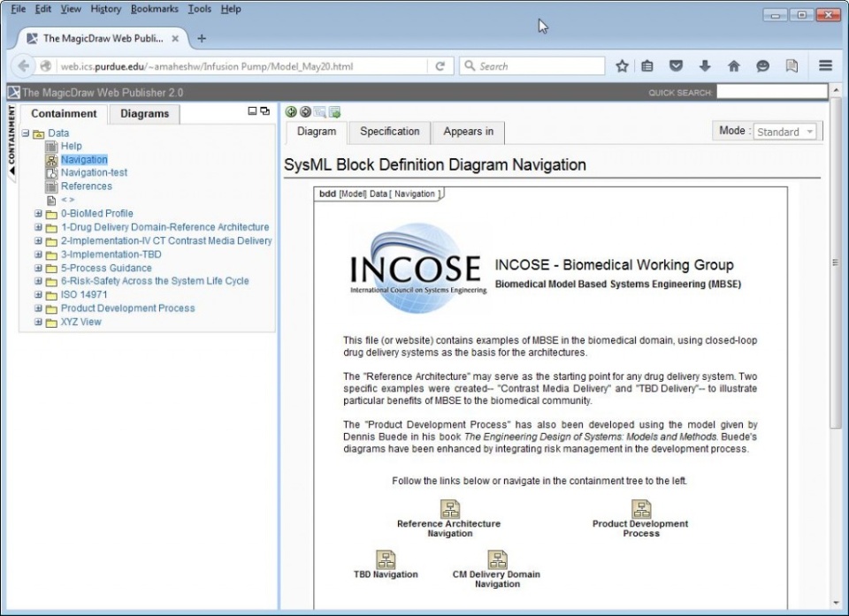Open the File menu
Screen dimensions: 849x616
pyautogui.click(x=18, y=9)
